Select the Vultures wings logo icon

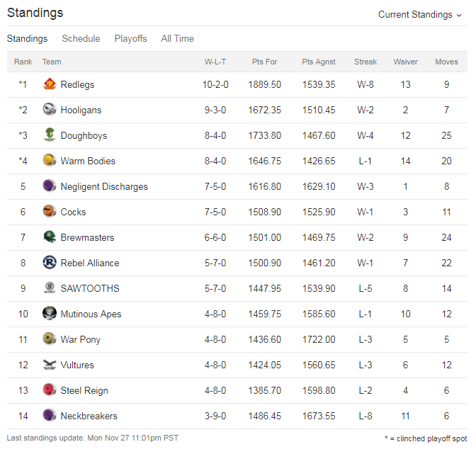[50, 365]
